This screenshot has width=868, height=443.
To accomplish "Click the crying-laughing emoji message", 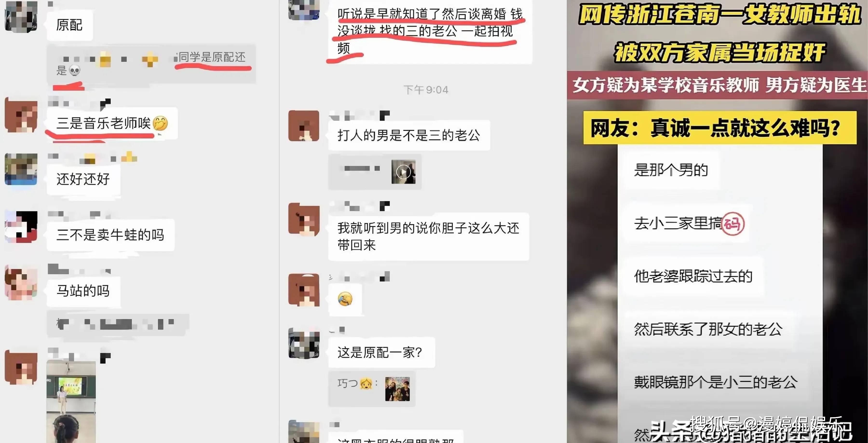I will click(x=345, y=299).
